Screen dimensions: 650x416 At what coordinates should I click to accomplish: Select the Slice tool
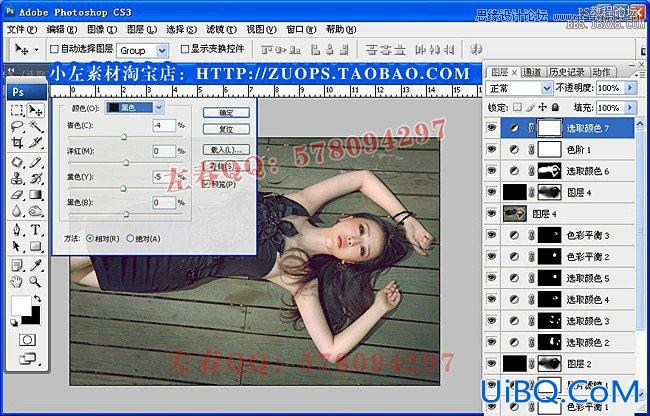pos(36,143)
